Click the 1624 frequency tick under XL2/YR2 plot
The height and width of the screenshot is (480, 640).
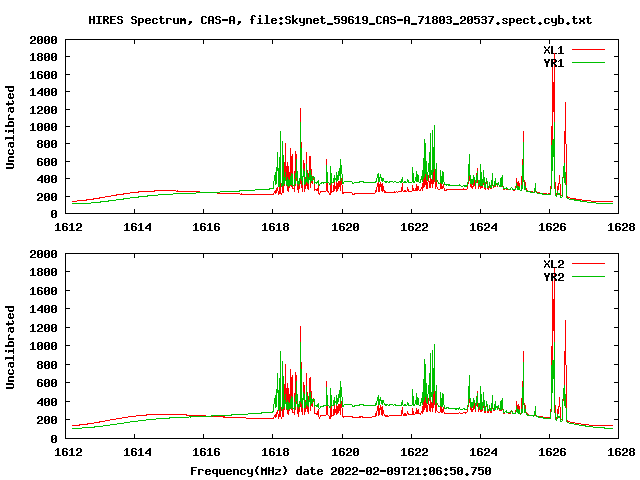483,452
